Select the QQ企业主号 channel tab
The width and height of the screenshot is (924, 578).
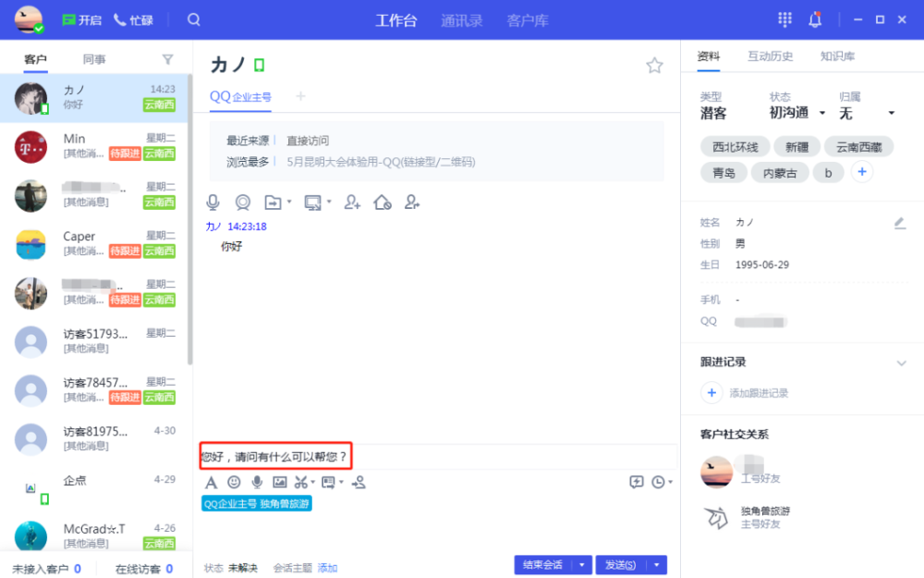pyautogui.click(x=240, y=97)
